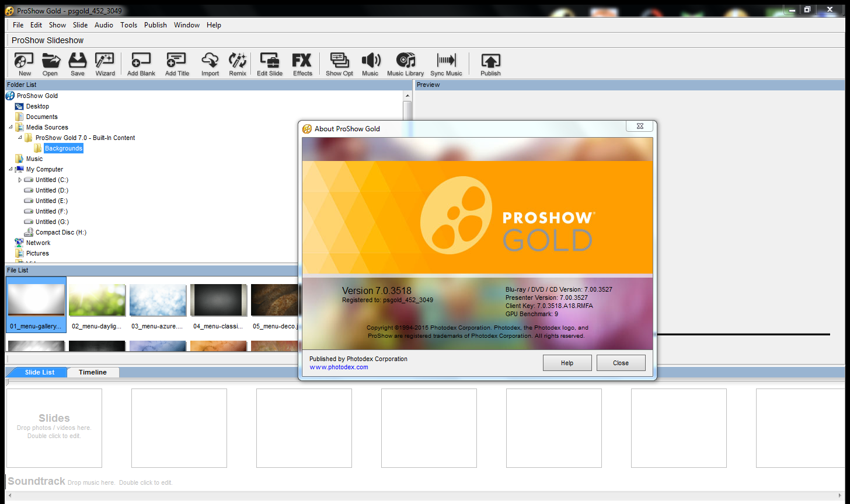This screenshot has height=504, width=850.
Task: Open Show Opt settings icon
Action: pyautogui.click(x=339, y=64)
